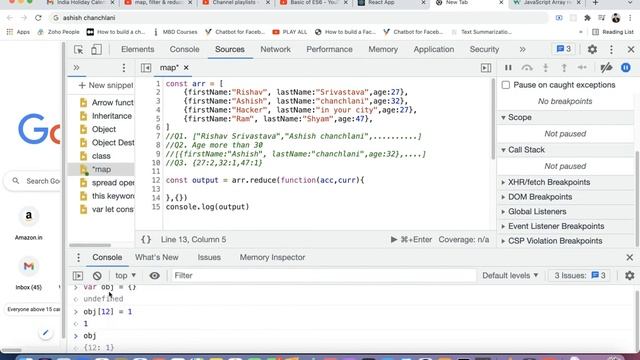Click the step out of function icon
640x360 pixels.
[564, 68]
